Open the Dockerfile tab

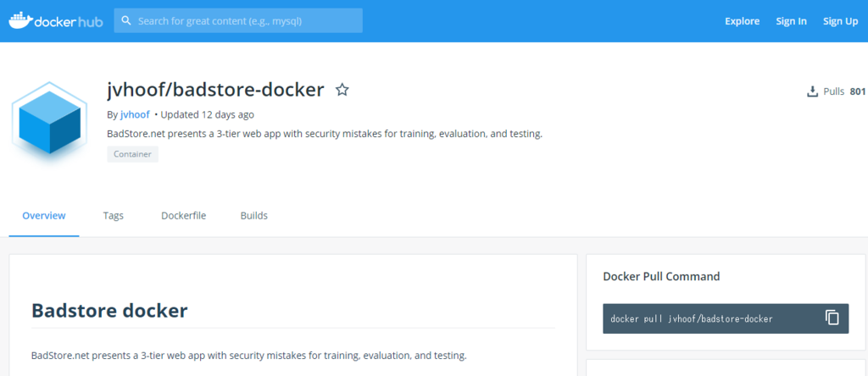(x=183, y=216)
